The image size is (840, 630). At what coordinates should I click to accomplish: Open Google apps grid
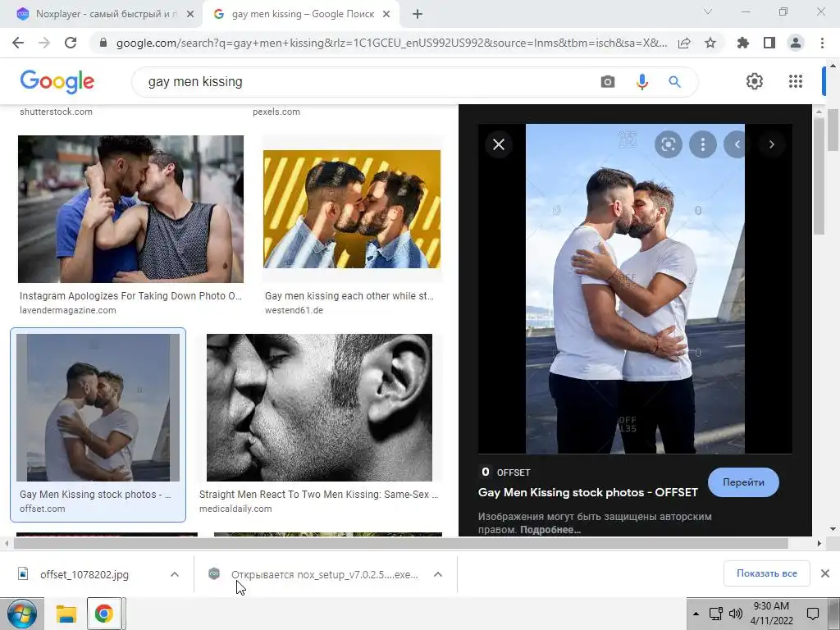(x=796, y=81)
